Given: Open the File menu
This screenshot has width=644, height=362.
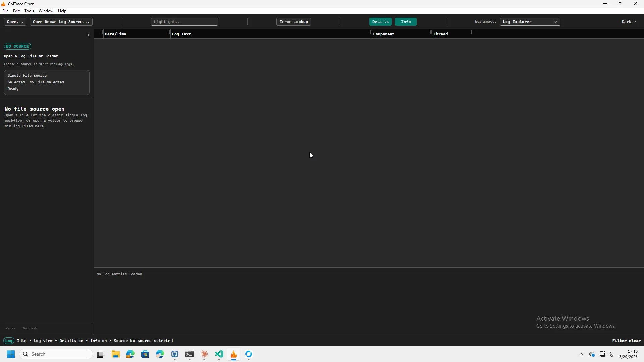Looking at the screenshot, I should 5,11.
